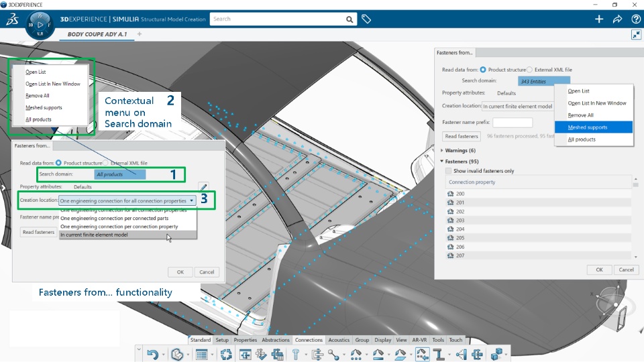Viewport: 644px width, 362px height.
Task: Click the expand view icon at top right
Action: [x=636, y=35]
